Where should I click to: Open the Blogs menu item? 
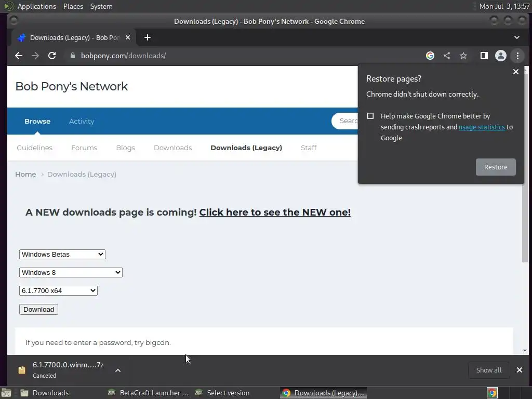(126, 148)
